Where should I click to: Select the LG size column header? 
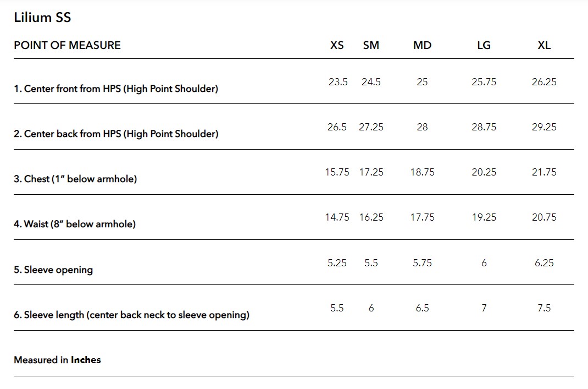point(484,46)
